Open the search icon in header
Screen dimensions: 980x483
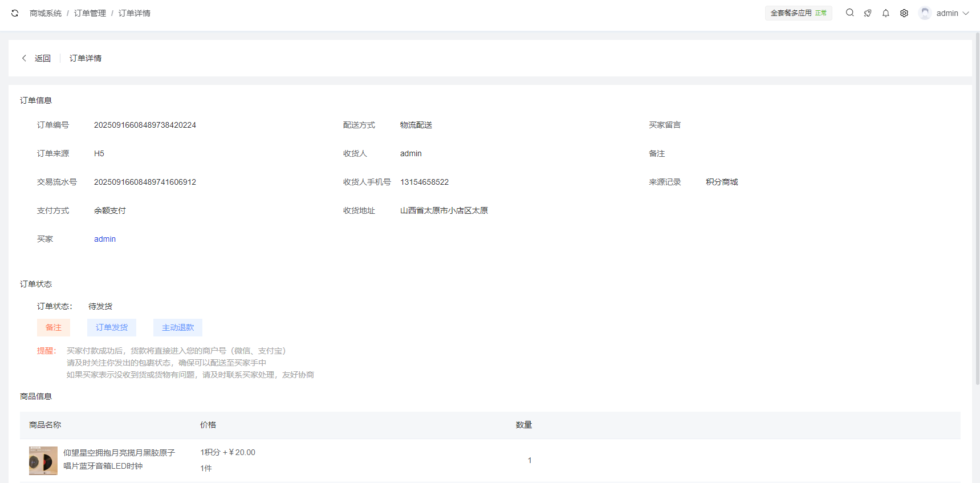[x=849, y=13]
